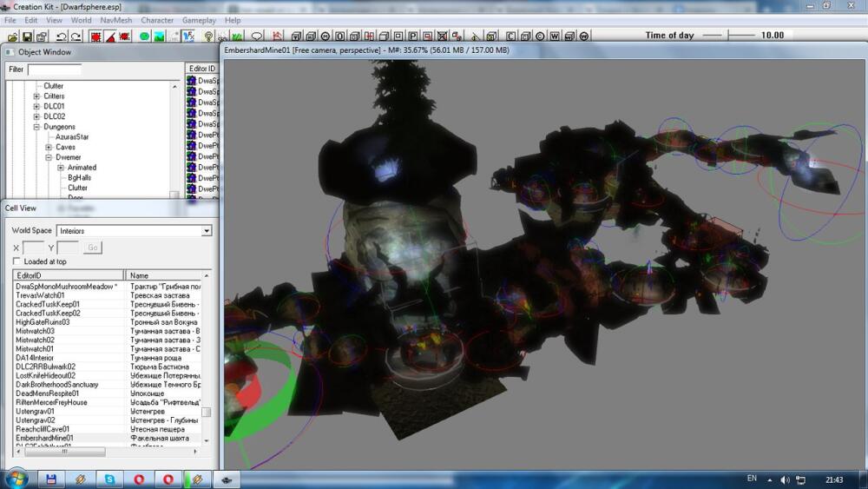
Task: Click the red double-pillar toolbar icon
Action: coord(369,36)
